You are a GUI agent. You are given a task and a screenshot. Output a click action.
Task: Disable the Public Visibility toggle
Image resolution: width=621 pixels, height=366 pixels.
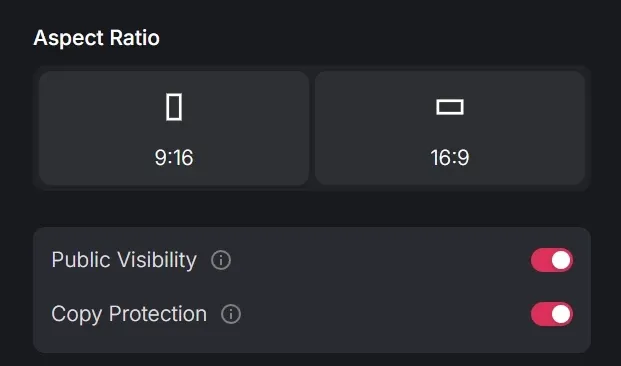pyautogui.click(x=552, y=260)
